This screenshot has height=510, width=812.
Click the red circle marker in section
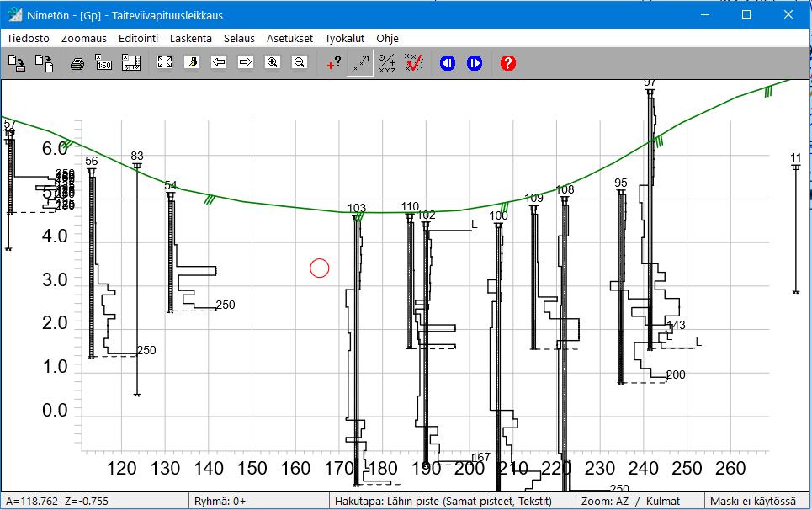320,268
